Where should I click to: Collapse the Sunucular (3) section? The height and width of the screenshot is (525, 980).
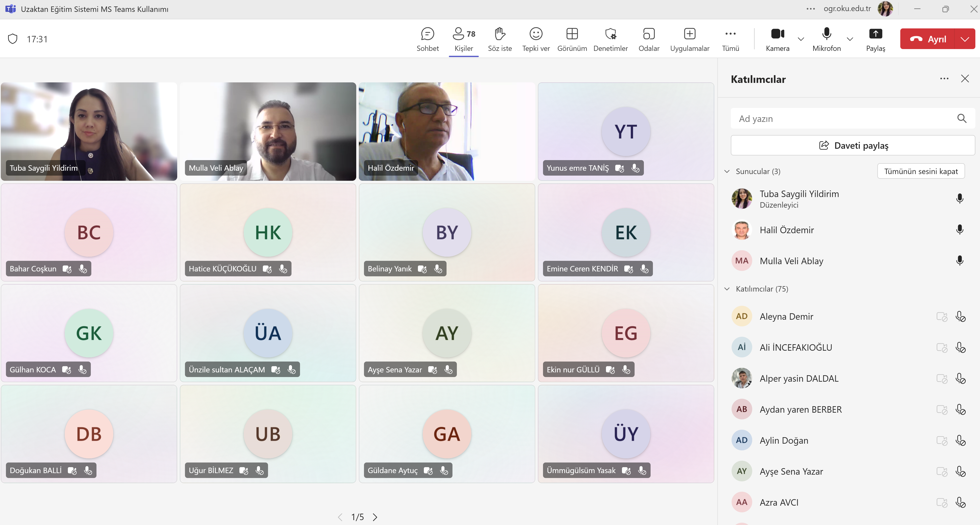coord(727,171)
